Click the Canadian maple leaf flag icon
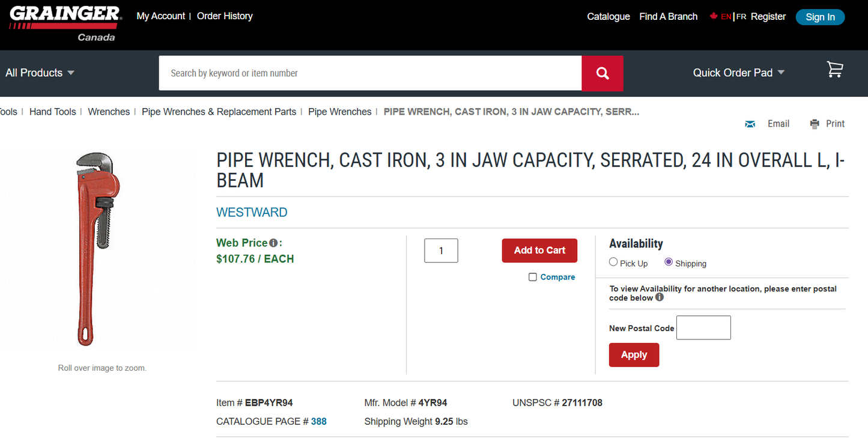The width and height of the screenshot is (868, 444). 714,16
